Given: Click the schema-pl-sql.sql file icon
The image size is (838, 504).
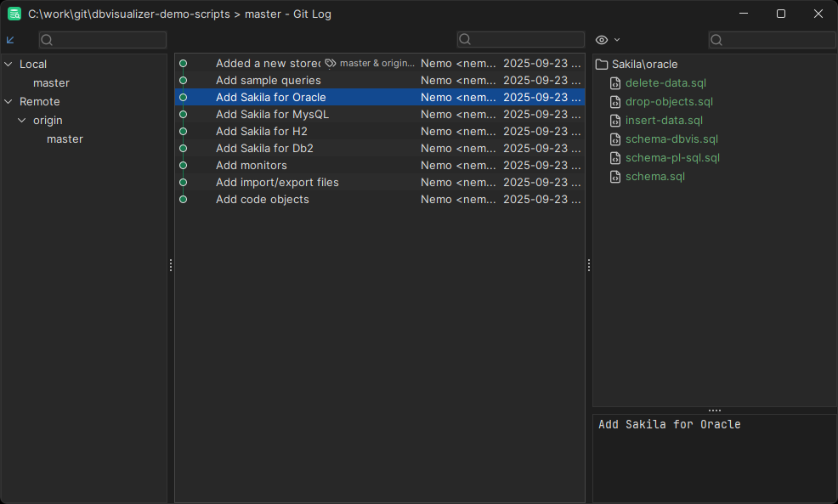Looking at the screenshot, I should click(x=616, y=158).
